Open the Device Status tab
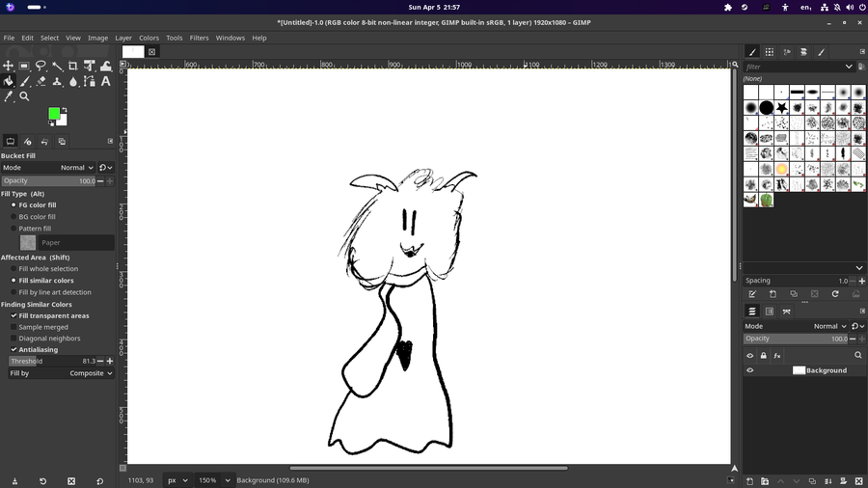This screenshot has height=488, width=868. click(x=28, y=142)
